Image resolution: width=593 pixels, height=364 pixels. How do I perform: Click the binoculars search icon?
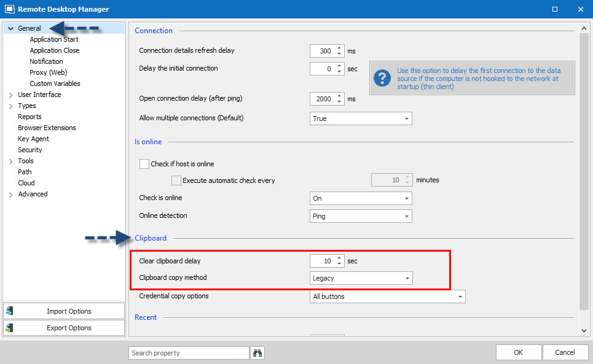(258, 353)
